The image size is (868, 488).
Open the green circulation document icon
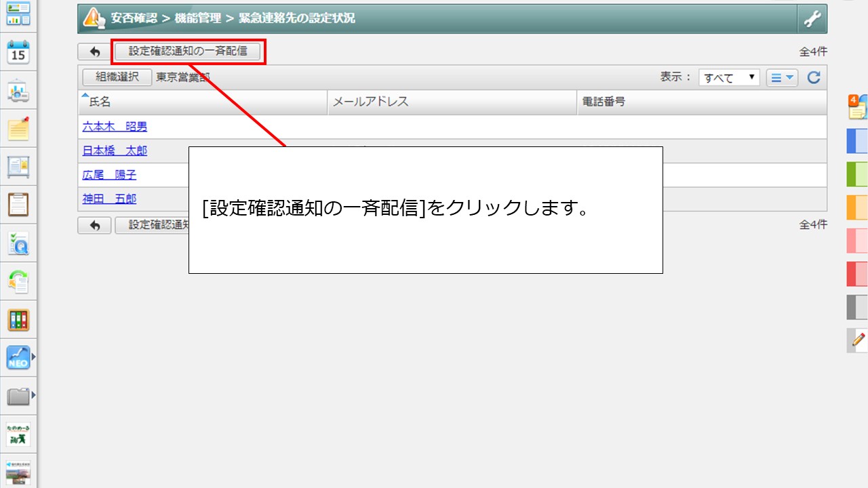pos(18,281)
